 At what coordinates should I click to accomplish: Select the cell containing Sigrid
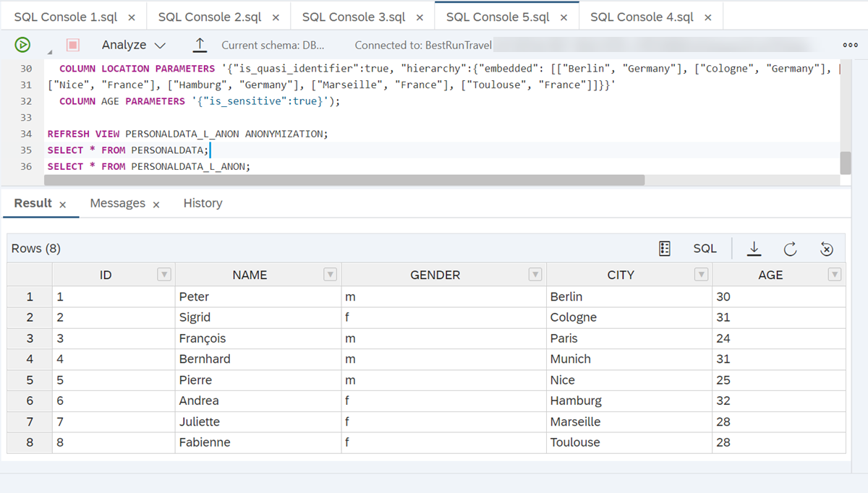[x=258, y=317]
